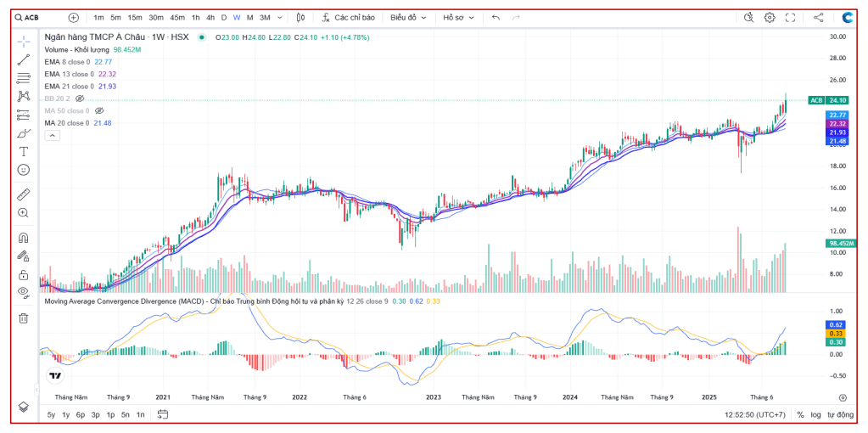
Task: Expand the timeframe list chevron
Action: click(279, 17)
